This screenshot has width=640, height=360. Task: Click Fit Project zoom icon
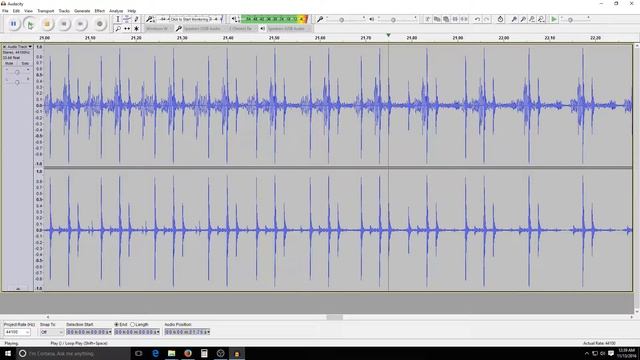[541, 19]
